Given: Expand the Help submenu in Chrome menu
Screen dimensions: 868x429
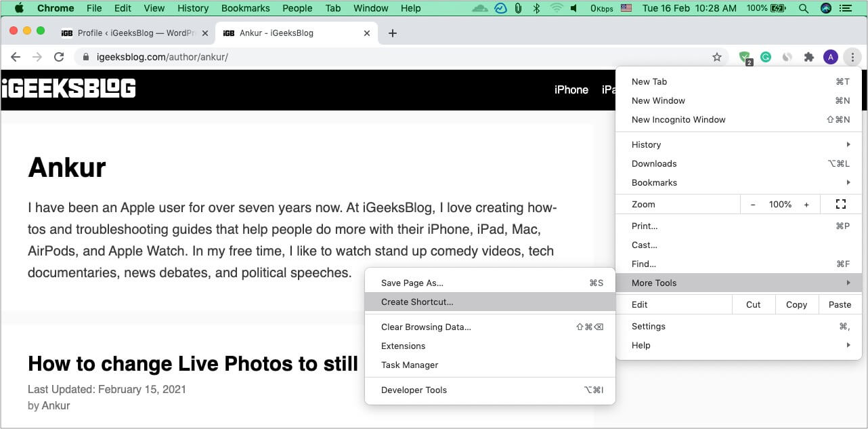Looking at the screenshot, I should (x=739, y=345).
